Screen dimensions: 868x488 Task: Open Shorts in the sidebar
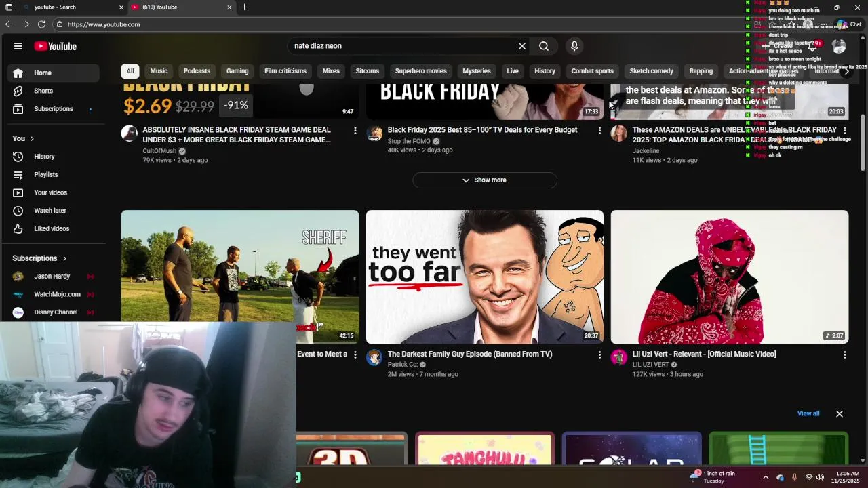tap(54, 91)
